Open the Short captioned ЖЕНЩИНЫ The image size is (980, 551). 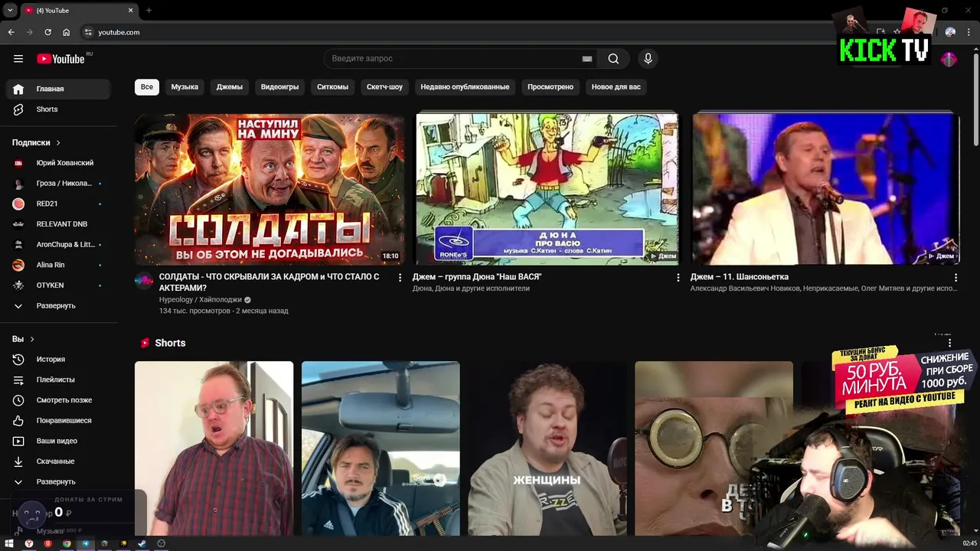tap(547, 448)
